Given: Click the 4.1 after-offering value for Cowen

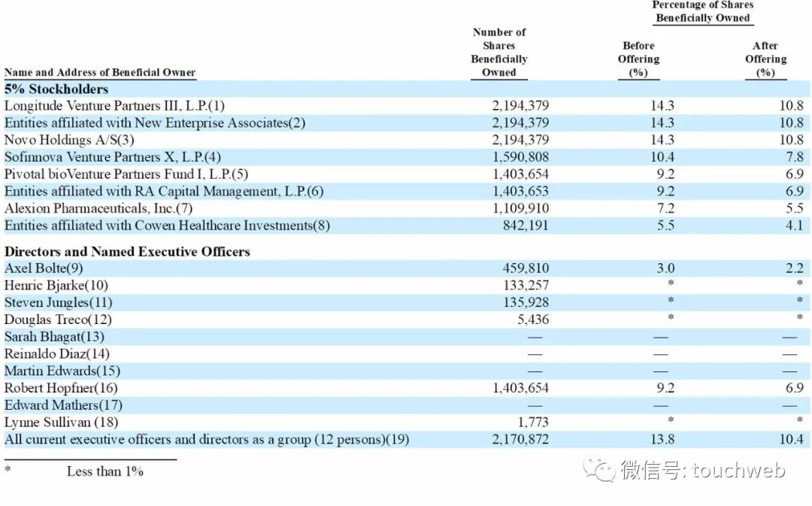Looking at the screenshot, I should click(795, 226).
